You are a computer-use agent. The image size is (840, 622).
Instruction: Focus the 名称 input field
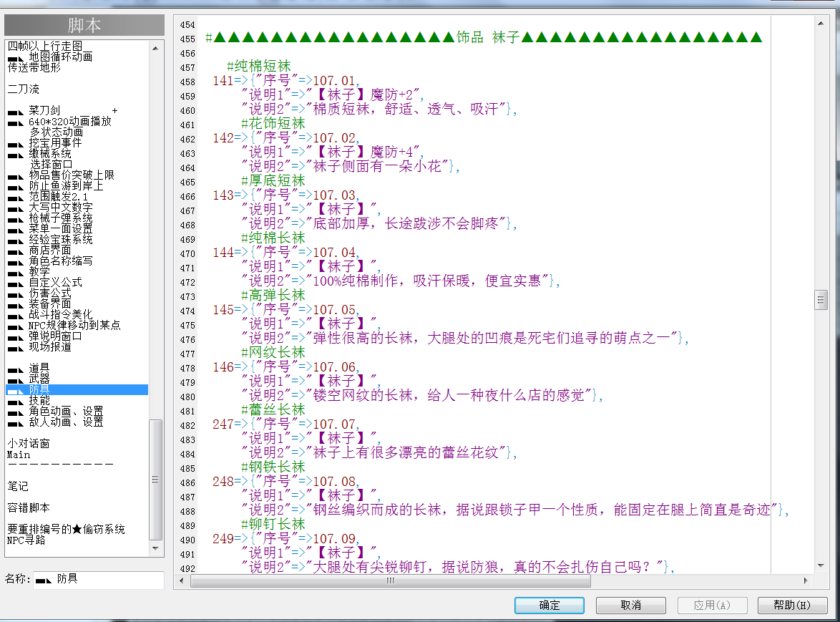point(99,579)
